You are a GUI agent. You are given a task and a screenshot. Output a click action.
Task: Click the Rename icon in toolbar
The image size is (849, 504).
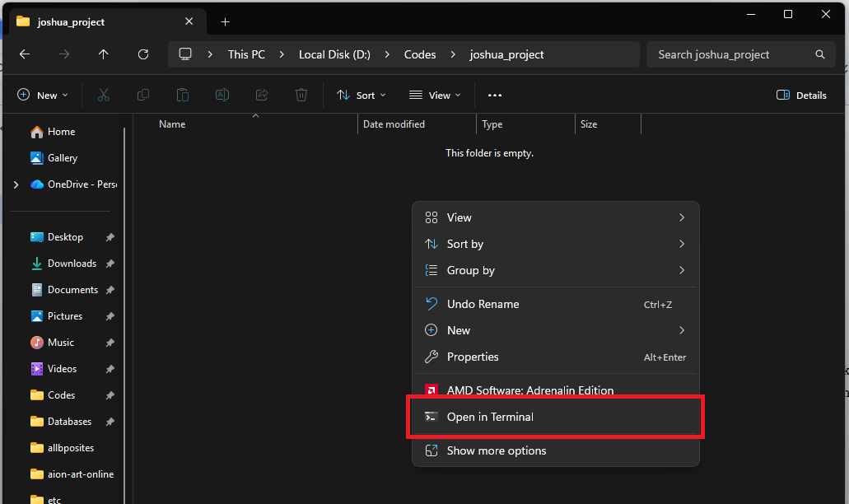click(x=222, y=96)
